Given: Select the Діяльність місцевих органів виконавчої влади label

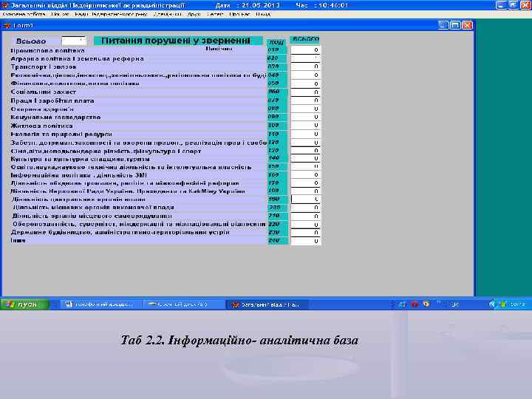Looking at the screenshot, I should (94, 207).
